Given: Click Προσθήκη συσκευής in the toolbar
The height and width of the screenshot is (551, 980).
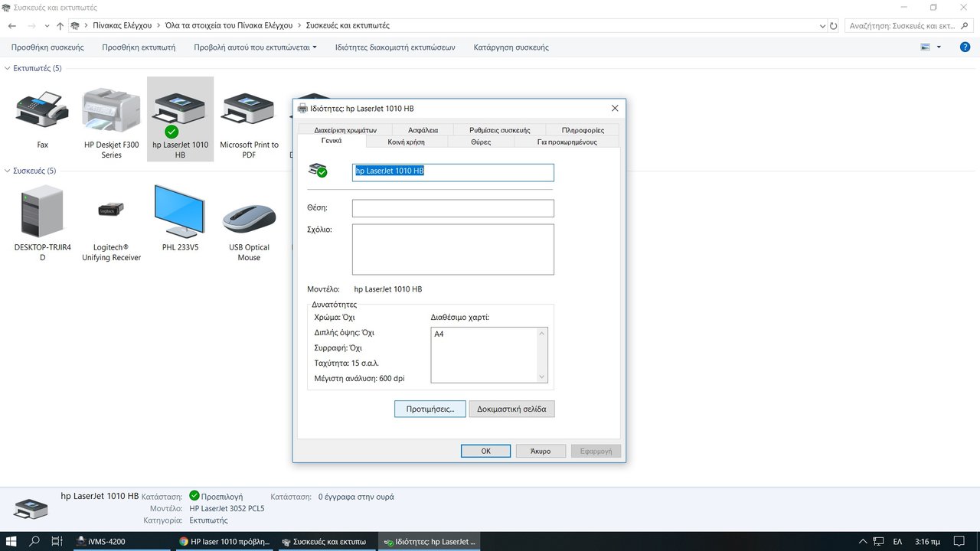Looking at the screenshot, I should [x=47, y=47].
